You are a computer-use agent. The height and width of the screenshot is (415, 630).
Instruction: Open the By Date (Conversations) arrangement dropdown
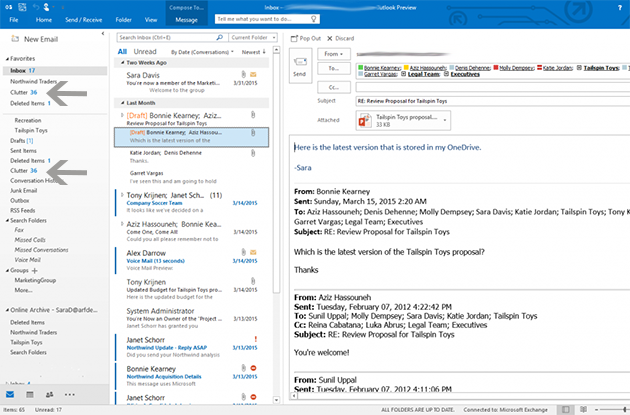[x=205, y=49]
